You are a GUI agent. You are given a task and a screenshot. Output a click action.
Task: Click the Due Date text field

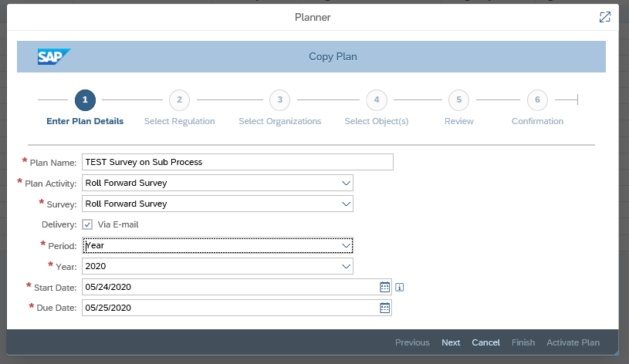coord(230,308)
